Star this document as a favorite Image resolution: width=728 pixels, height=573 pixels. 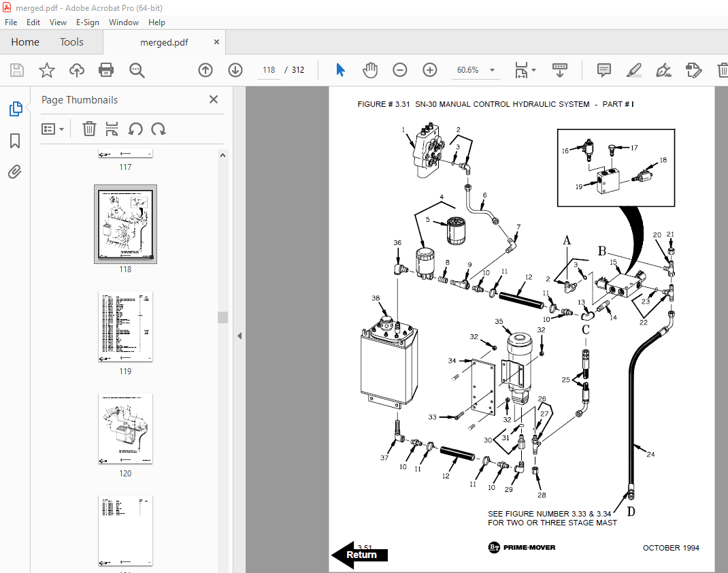tap(46, 69)
